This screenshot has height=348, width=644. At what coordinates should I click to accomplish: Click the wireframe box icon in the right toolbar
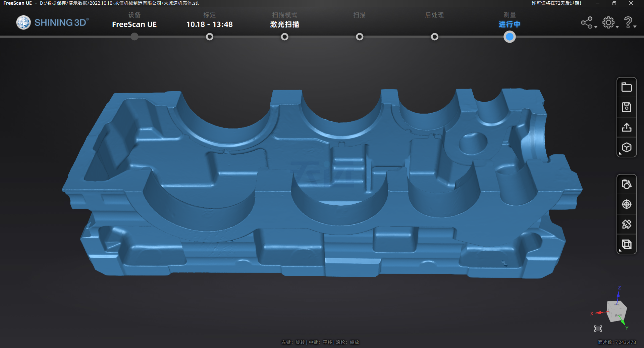click(626, 244)
